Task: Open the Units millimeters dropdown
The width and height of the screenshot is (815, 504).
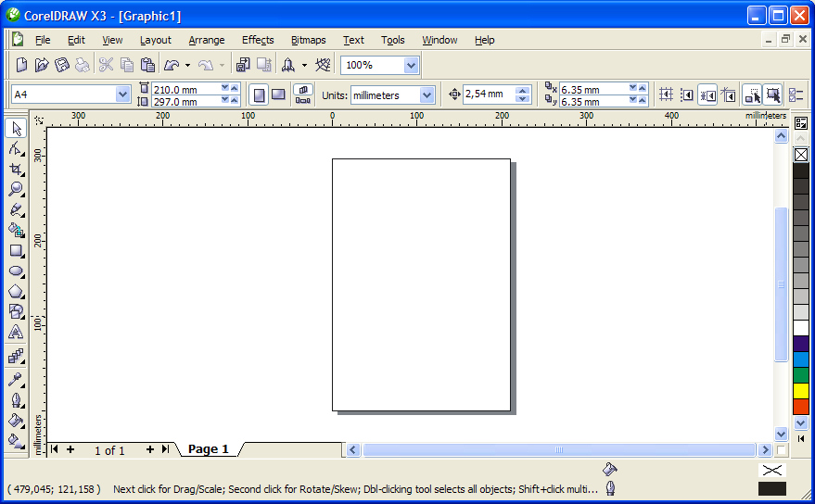Action: pos(427,94)
